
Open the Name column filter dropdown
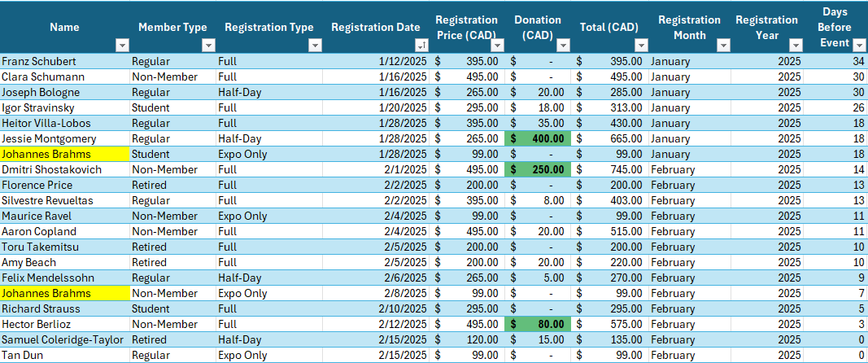(122, 46)
